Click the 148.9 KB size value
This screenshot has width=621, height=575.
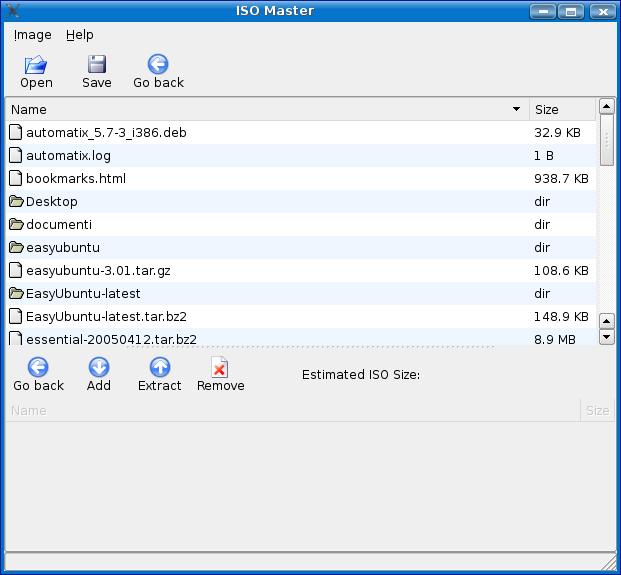click(x=561, y=316)
